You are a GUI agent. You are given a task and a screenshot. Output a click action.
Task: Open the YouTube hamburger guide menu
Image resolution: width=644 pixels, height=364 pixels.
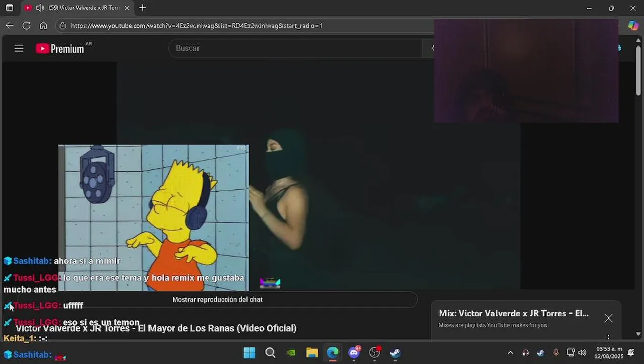[19, 48]
